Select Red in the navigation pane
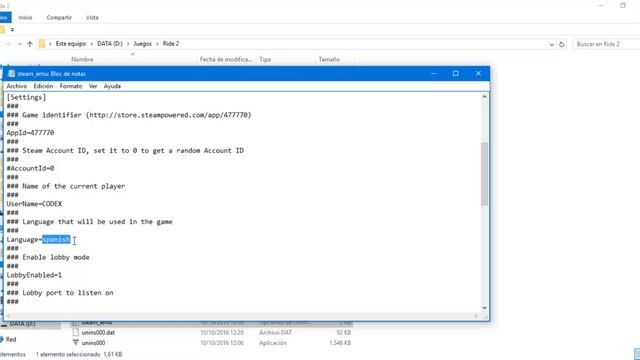Viewport: 640px width, 360px height. (11, 340)
